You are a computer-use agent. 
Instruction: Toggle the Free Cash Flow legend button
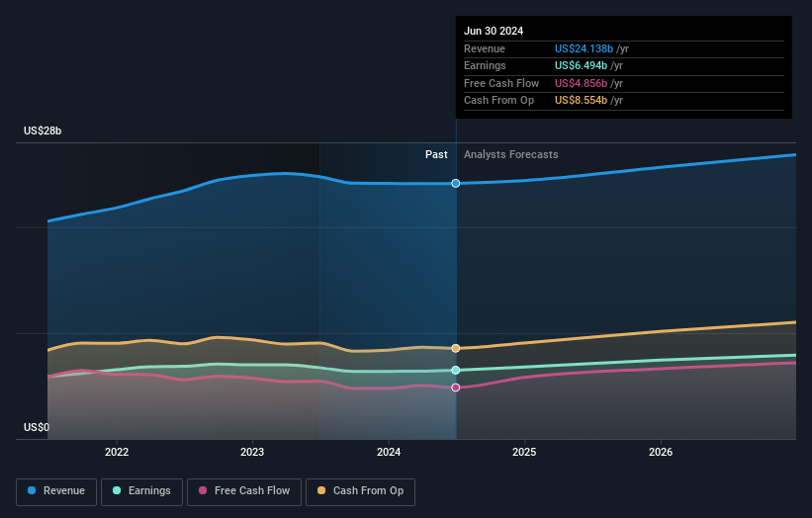tap(244, 491)
